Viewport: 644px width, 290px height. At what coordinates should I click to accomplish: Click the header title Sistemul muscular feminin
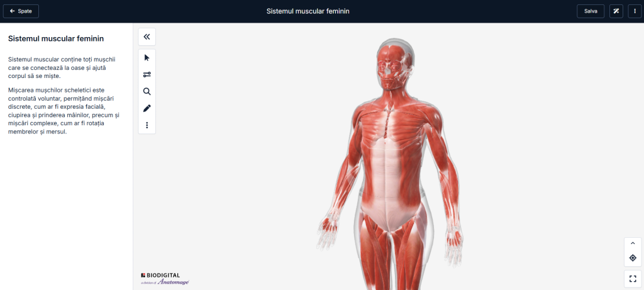308,11
